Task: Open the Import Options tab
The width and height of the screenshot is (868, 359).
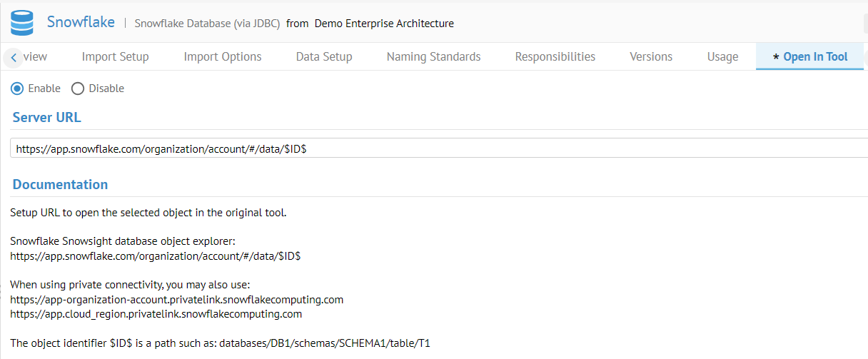Action: coord(223,57)
